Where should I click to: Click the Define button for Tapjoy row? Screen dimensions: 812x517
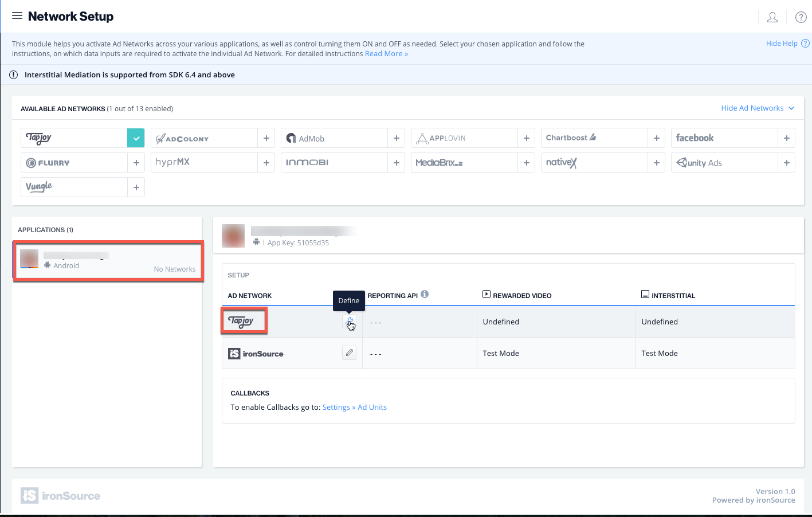click(x=349, y=322)
